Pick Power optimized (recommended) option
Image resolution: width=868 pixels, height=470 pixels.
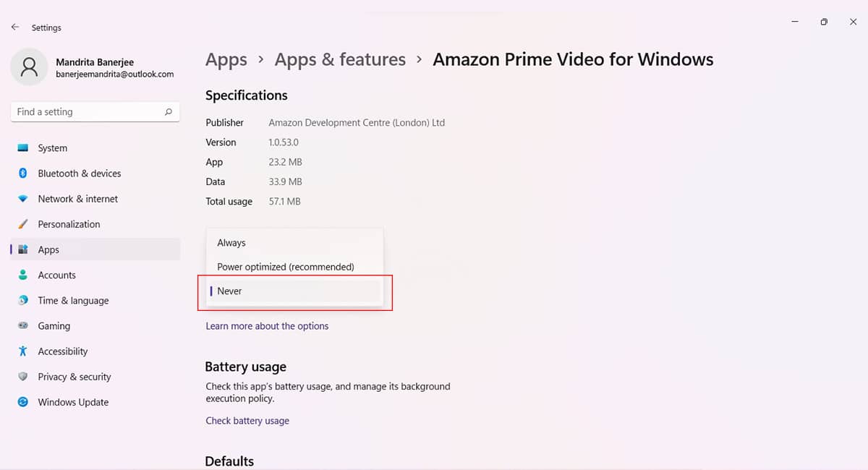285,266
